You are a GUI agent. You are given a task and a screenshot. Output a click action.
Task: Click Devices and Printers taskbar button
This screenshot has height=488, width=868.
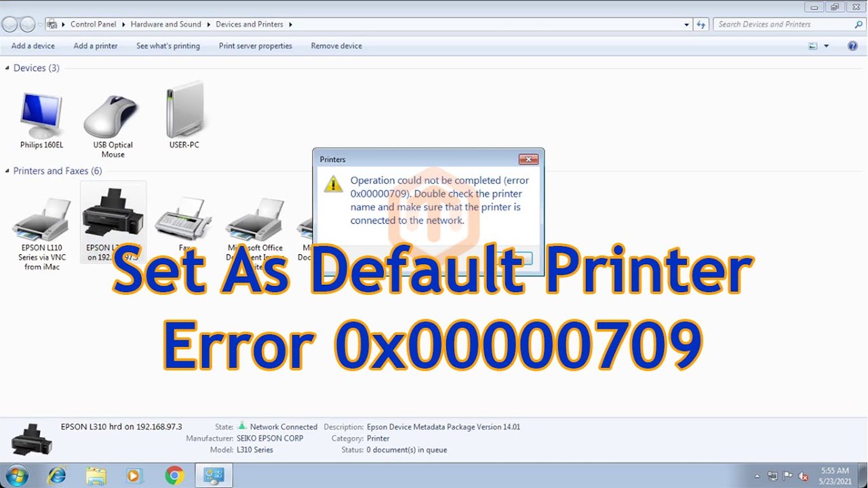[214, 476]
